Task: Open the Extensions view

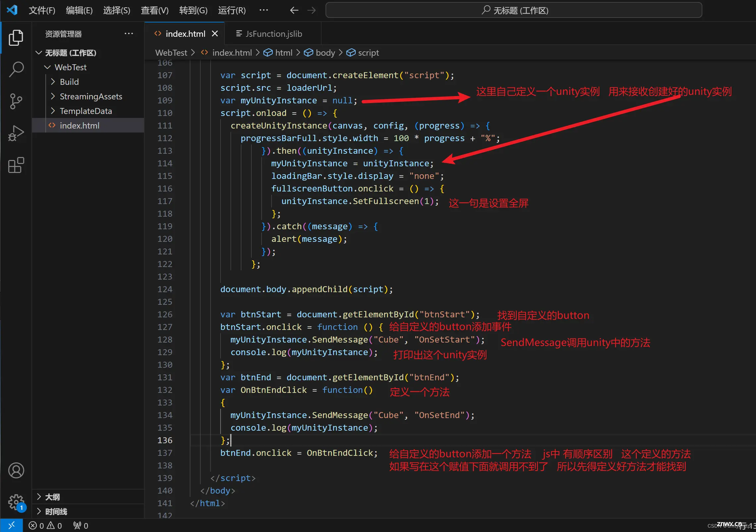Action: click(x=16, y=165)
